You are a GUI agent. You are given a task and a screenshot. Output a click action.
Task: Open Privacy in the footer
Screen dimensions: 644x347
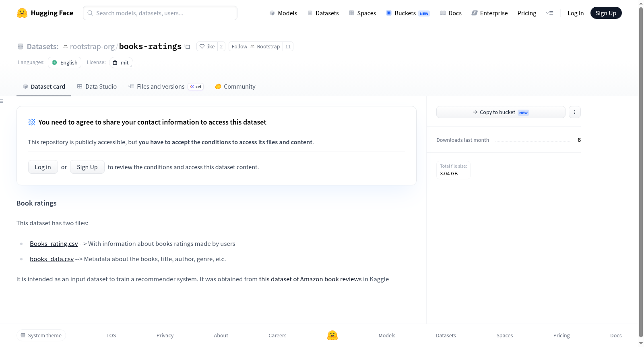pyautogui.click(x=165, y=335)
